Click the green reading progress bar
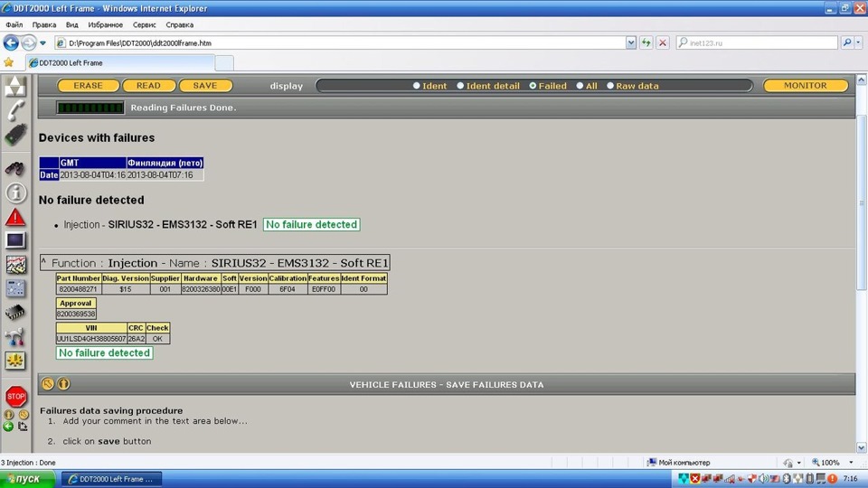 (x=90, y=108)
